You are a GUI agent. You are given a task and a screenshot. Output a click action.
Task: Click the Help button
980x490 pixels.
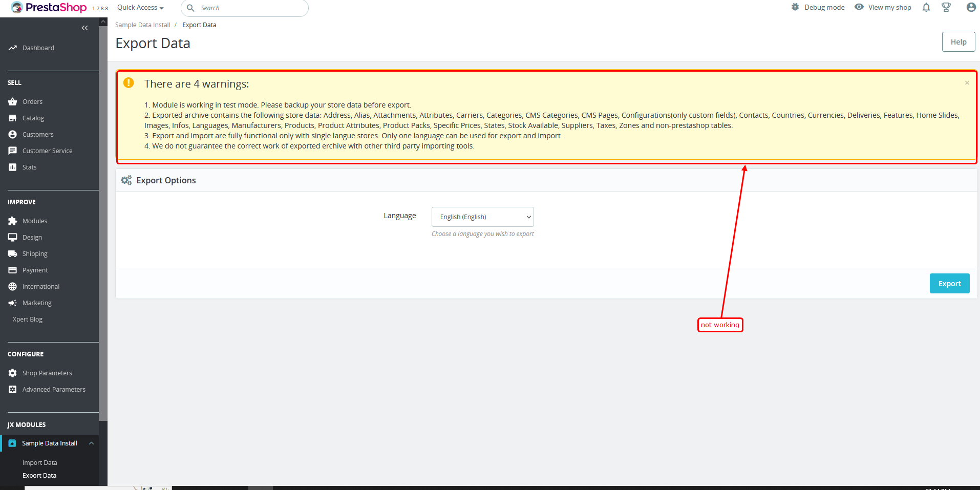pos(958,42)
